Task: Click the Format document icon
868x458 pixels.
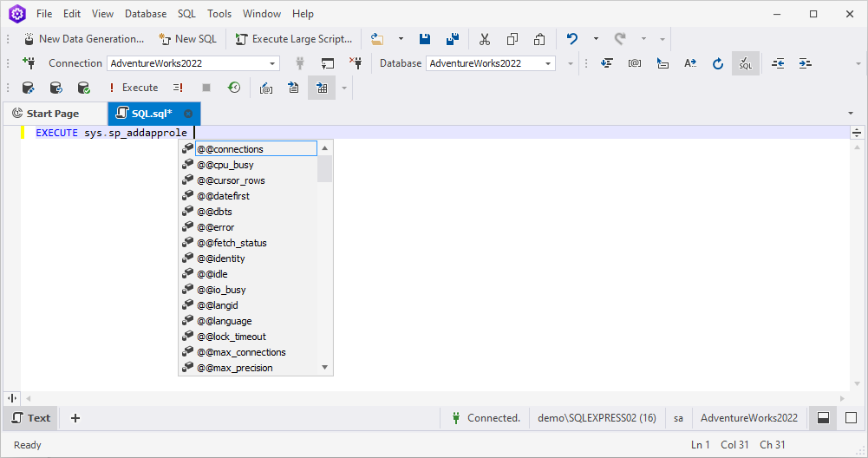Action: [607, 63]
